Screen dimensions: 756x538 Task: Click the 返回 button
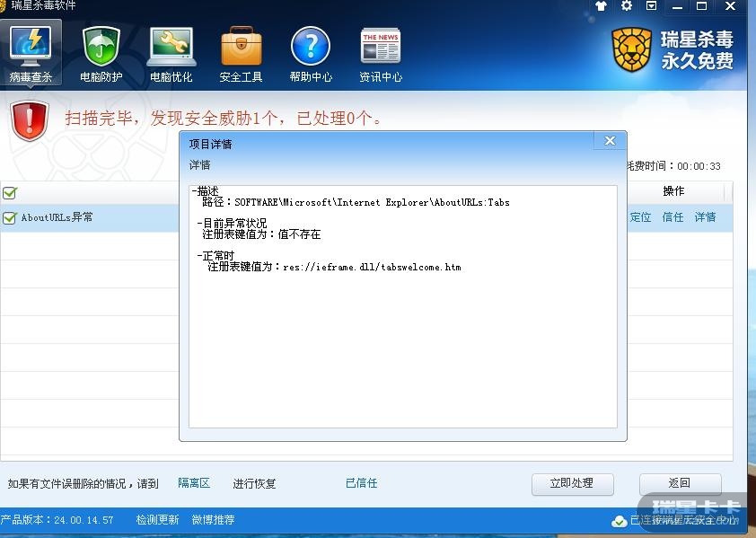click(680, 484)
